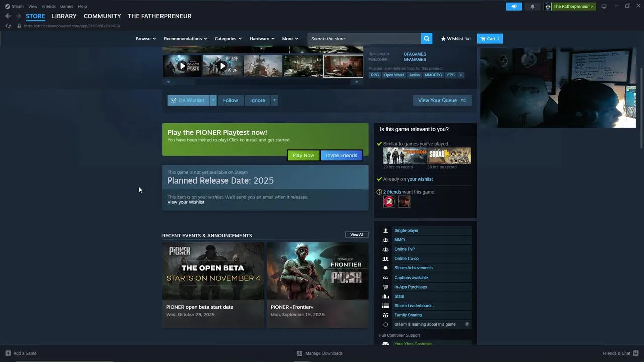This screenshot has height=362, width=644.
Task: Open second friend avatar who wants game
Action: [x=404, y=202]
